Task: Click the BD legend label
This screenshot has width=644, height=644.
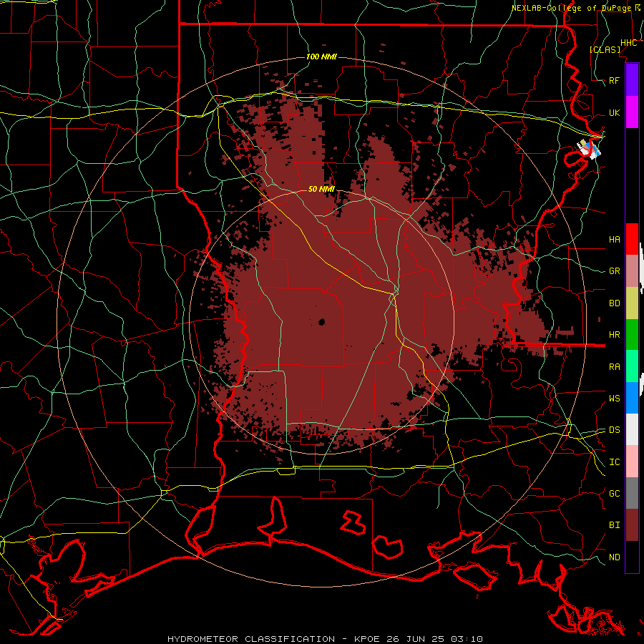Action: [x=615, y=303]
